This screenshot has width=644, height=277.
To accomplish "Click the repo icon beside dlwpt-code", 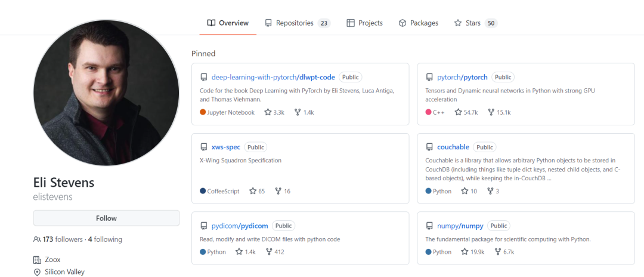I will click(x=203, y=77).
